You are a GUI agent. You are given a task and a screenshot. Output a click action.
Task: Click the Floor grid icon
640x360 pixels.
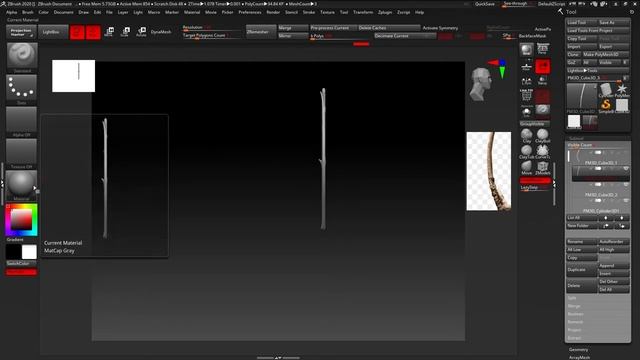[x=527, y=67]
